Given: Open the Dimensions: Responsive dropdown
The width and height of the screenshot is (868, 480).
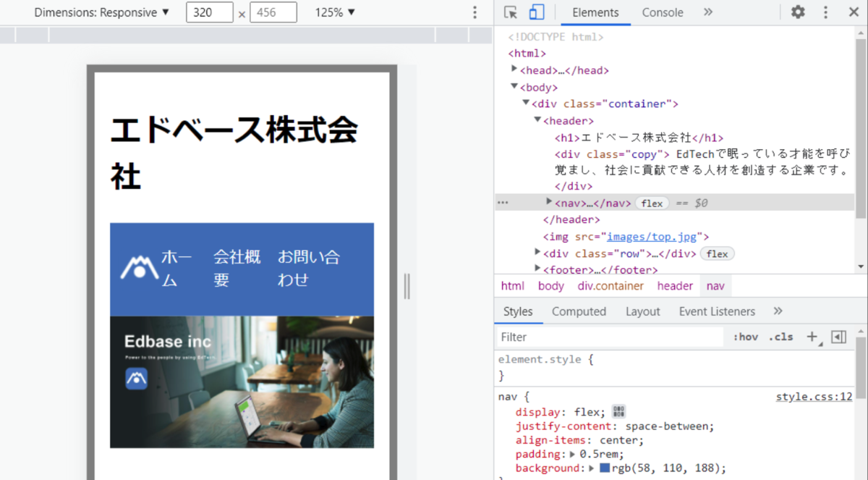Looking at the screenshot, I should (x=102, y=12).
